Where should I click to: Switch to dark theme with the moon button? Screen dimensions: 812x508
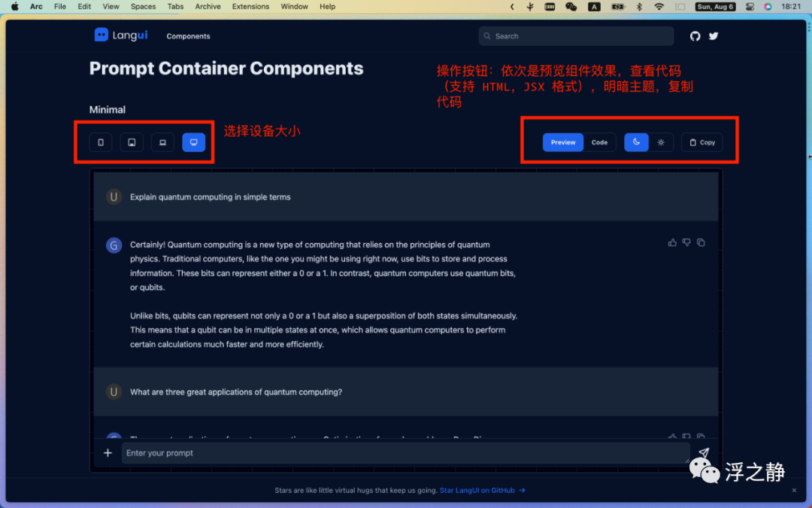[x=637, y=142]
